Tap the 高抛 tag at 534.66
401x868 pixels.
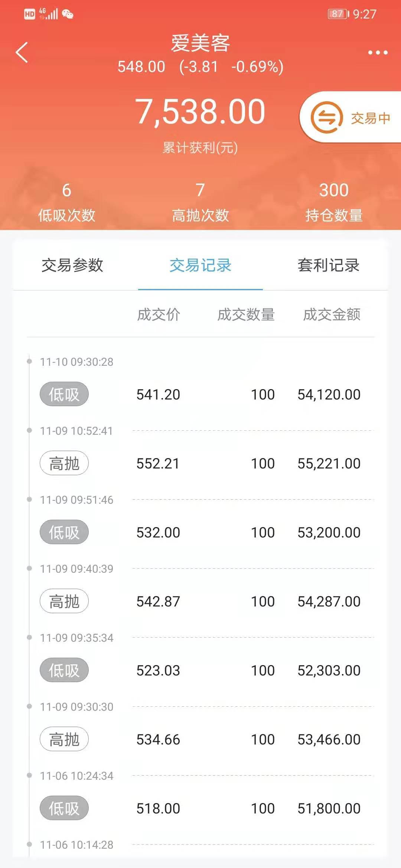tap(64, 739)
